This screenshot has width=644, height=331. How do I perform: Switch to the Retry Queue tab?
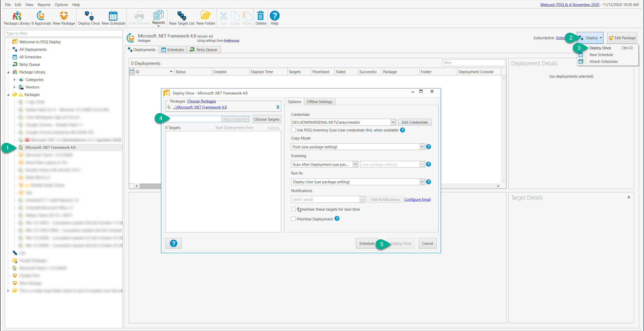tap(204, 50)
